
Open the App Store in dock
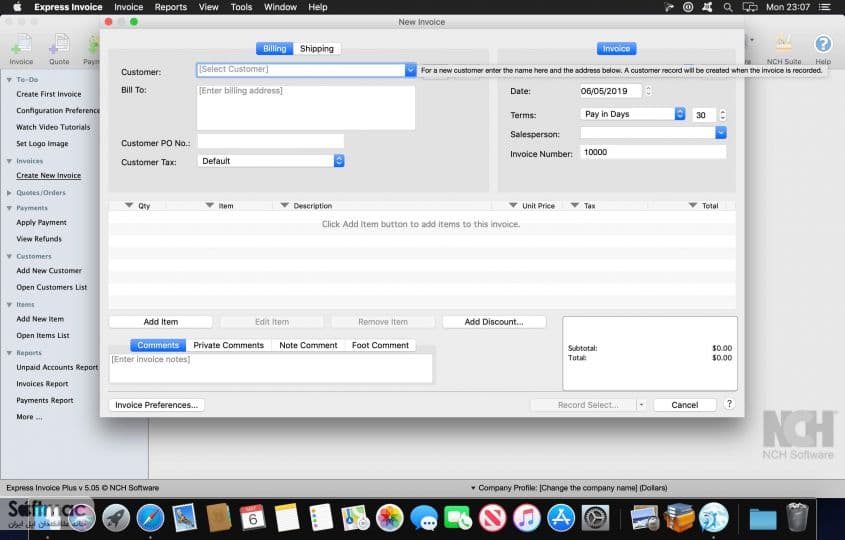tap(561, 517)
